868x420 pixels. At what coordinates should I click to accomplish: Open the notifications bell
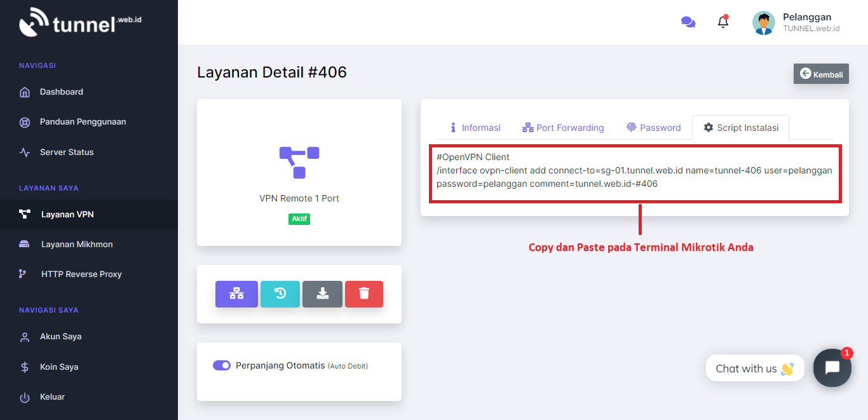coord(723,21)
